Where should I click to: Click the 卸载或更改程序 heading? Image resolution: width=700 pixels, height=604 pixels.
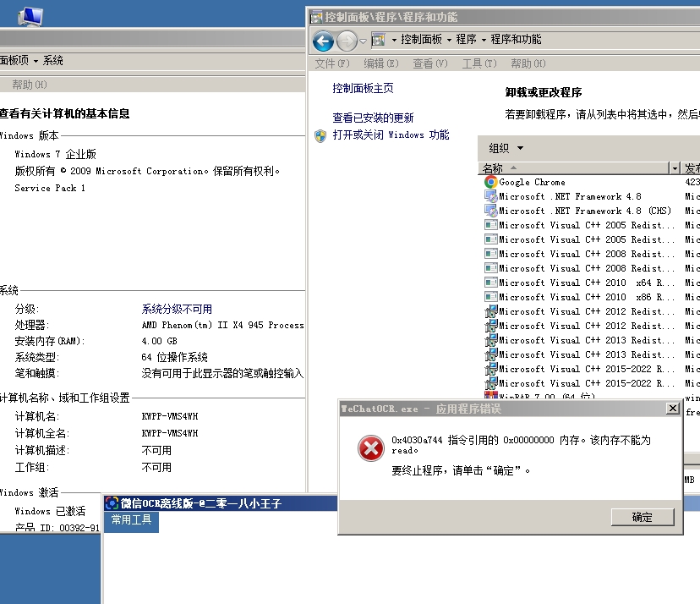(x=544, y=92)
